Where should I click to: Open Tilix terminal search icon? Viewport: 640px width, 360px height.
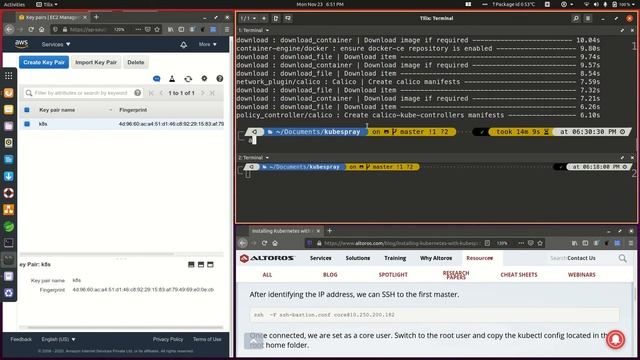[576, 18]
